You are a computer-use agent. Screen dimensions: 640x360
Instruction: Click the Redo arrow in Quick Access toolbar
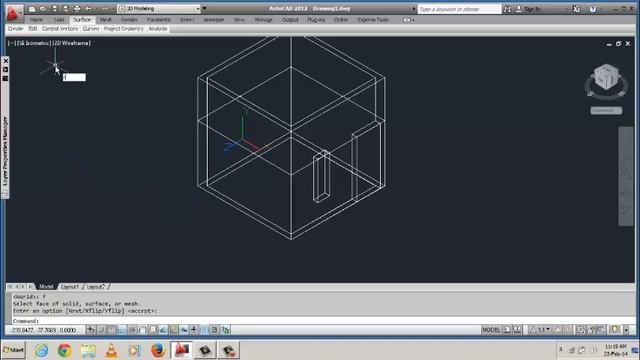tap(104, 9)
